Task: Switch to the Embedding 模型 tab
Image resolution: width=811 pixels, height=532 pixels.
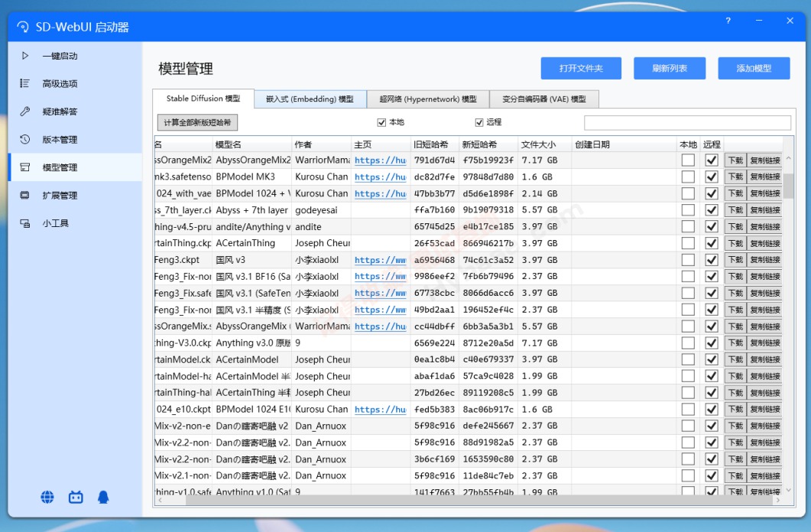Action: 310,99
